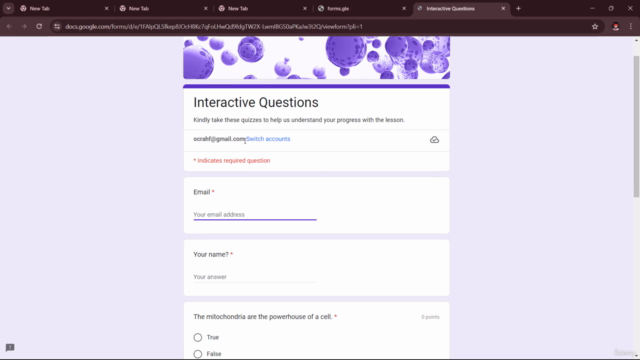Click the vertical page scrollbar
The width and height of the screenshot is (640, 360).
(x=636, y=127)
